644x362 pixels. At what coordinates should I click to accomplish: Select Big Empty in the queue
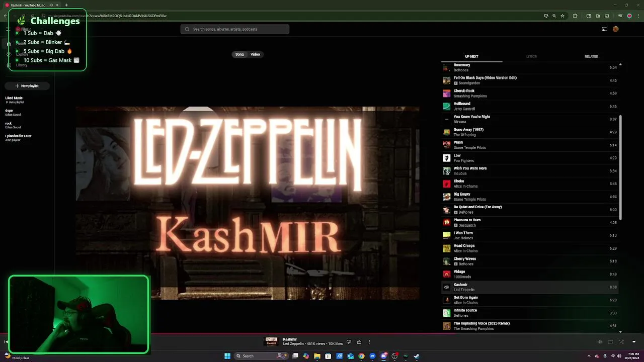pyautogui.click(x=530, y=197)
